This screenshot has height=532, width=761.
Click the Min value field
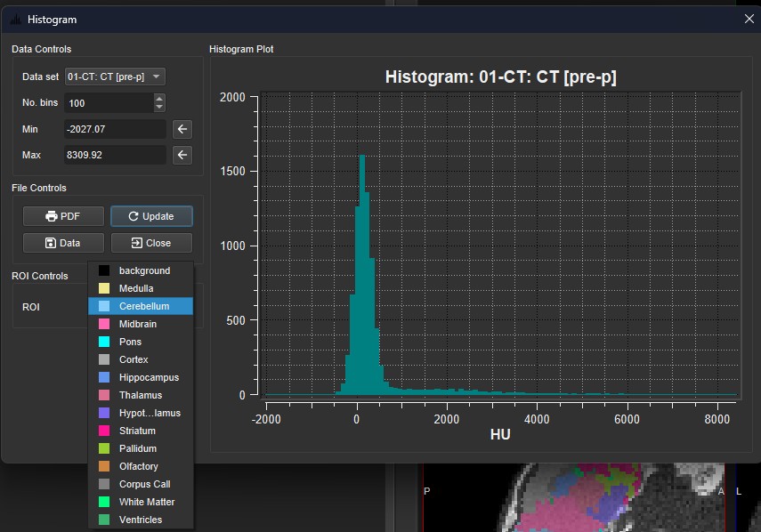coord(115,129)
